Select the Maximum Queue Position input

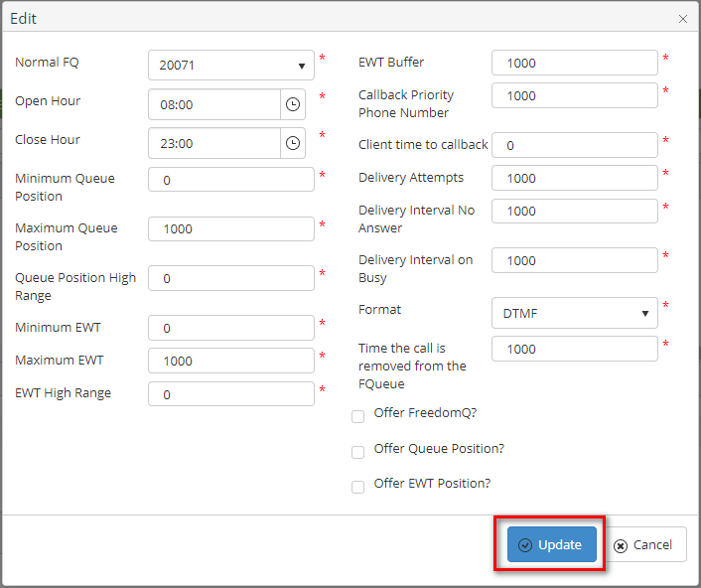(x=230, y=228)
